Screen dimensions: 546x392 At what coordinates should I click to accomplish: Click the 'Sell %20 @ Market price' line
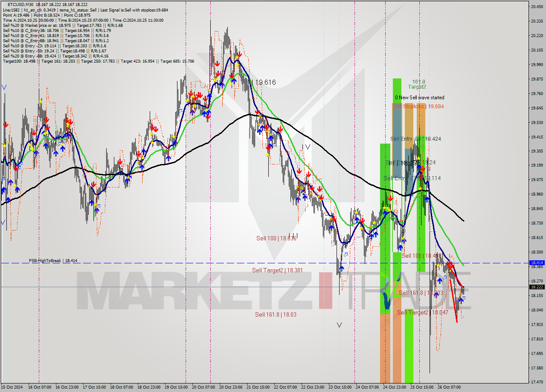click(63, 25)
